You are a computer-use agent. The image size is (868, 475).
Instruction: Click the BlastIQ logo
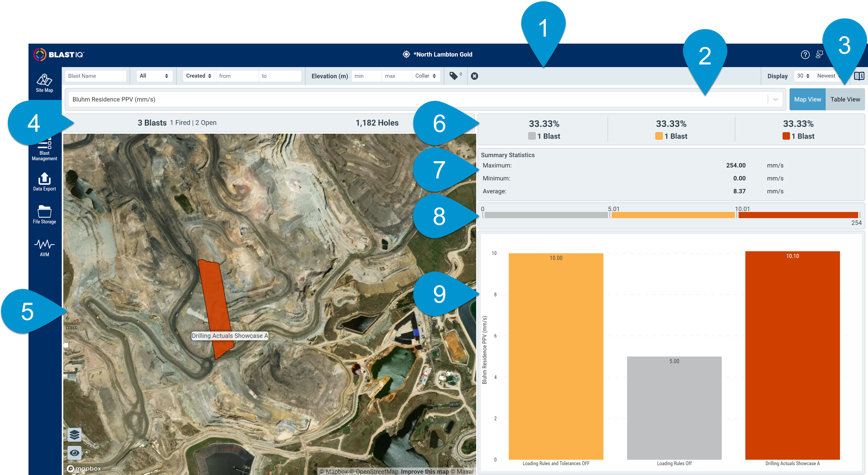click(x=59, y=55)
